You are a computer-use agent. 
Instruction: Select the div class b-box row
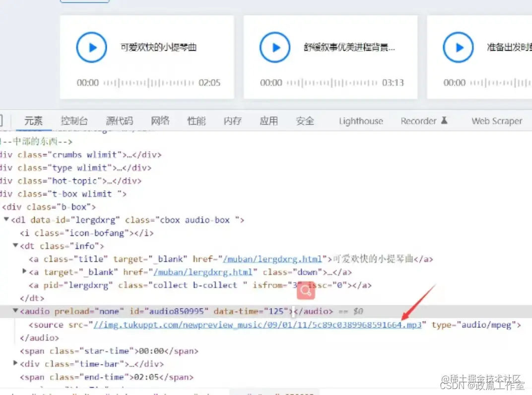tap(49, 207)
